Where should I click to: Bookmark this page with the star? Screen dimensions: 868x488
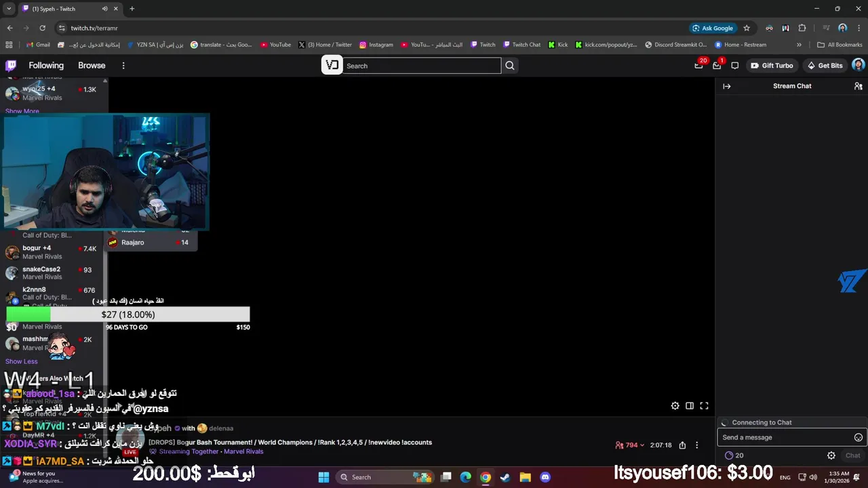(x=747, y=28)
